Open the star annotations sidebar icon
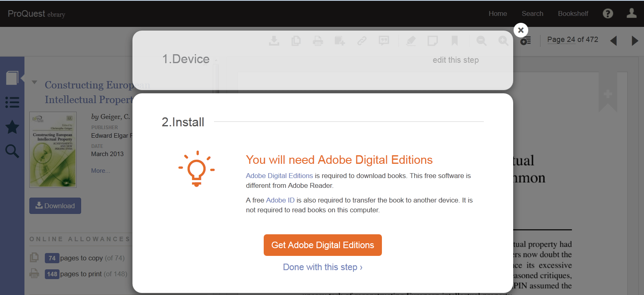 [12, 127]
